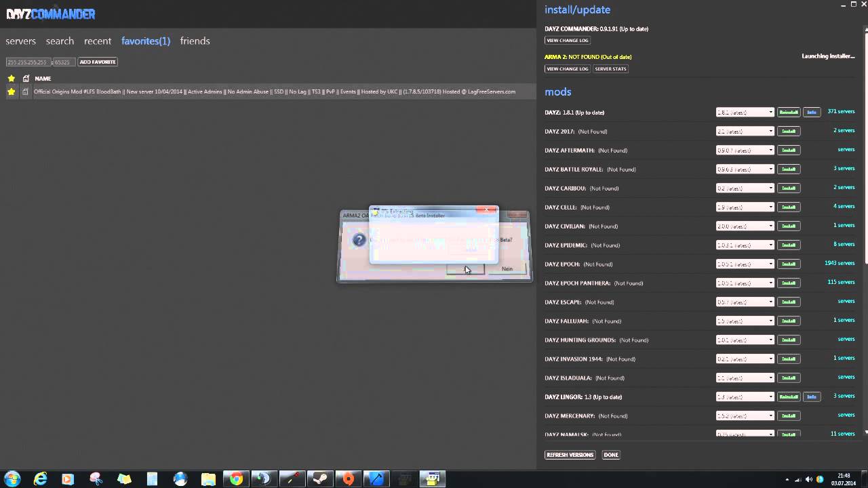Viewport: 868px width, 488px height.
Task: Click the 1943 servers link for EPOCH
Action: [x=840, y=264]
